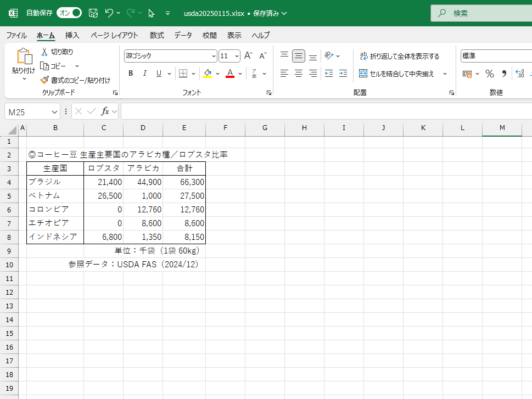Open the ファイル tab

coord(16,35)
